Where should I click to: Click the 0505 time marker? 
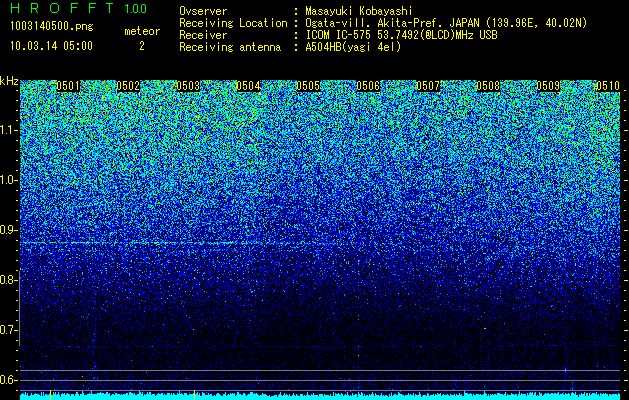(308, 86)
